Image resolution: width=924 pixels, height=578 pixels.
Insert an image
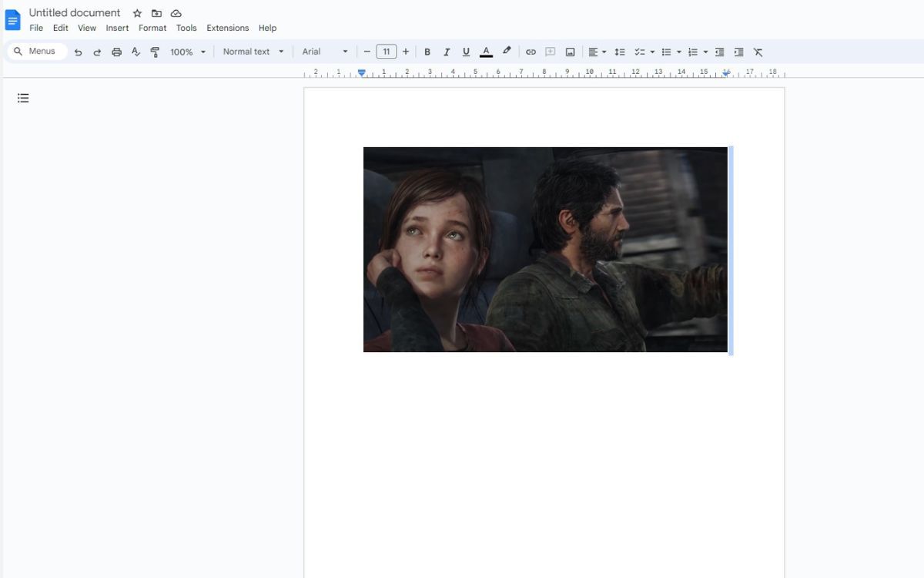(570, 52)
